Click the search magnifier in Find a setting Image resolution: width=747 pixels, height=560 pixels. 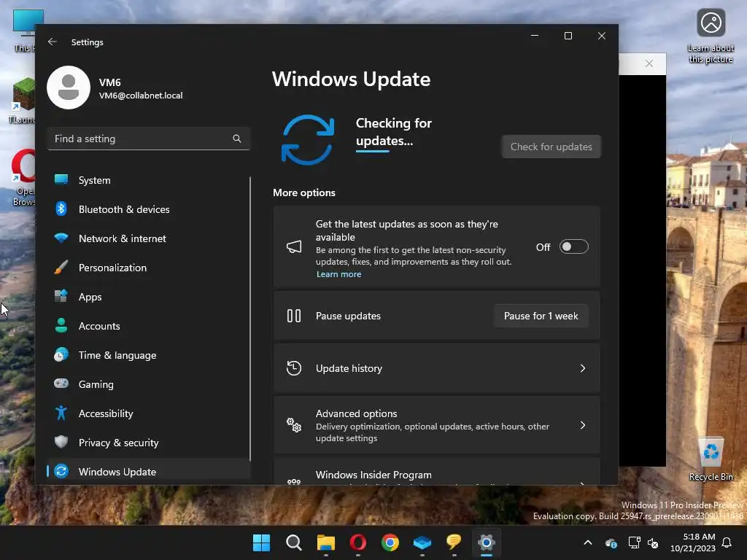click(x=237, y=139)
